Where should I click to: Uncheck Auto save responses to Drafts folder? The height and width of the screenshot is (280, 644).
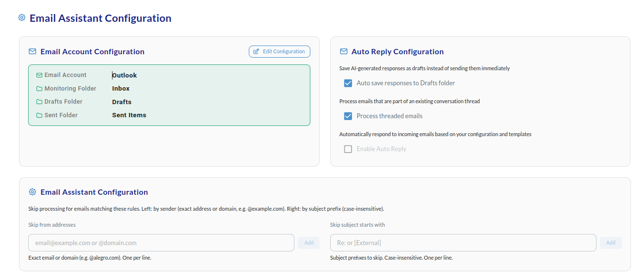tap(348, 83)
